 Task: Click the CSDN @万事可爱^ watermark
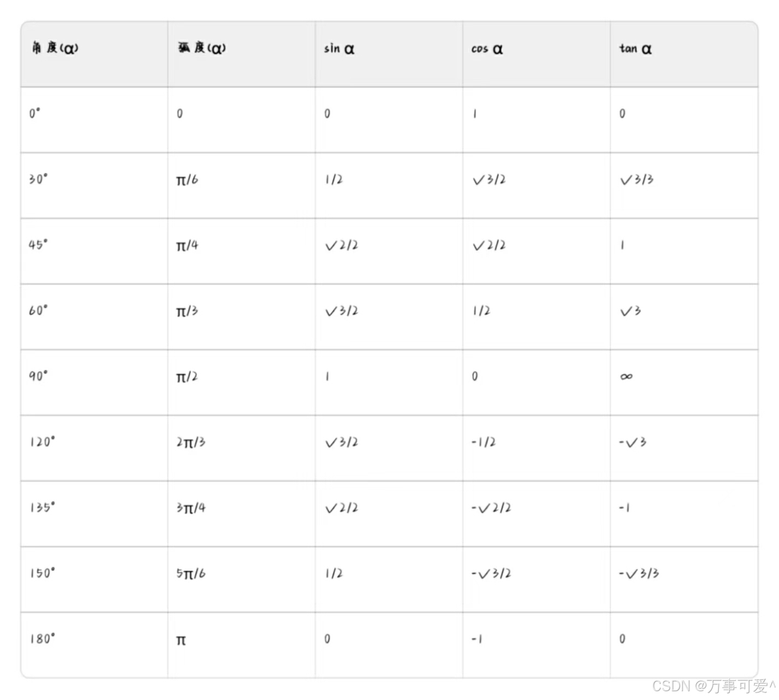tap(714, 686)
